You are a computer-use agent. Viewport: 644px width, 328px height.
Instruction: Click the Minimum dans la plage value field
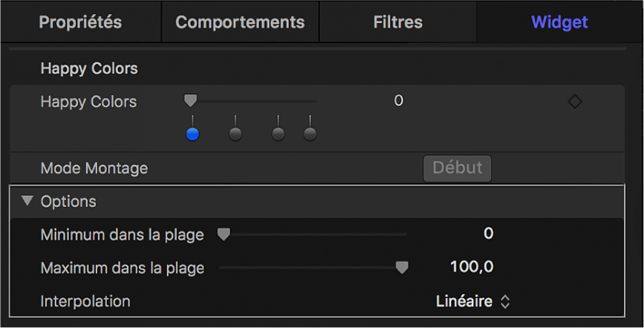pos(488,234)
